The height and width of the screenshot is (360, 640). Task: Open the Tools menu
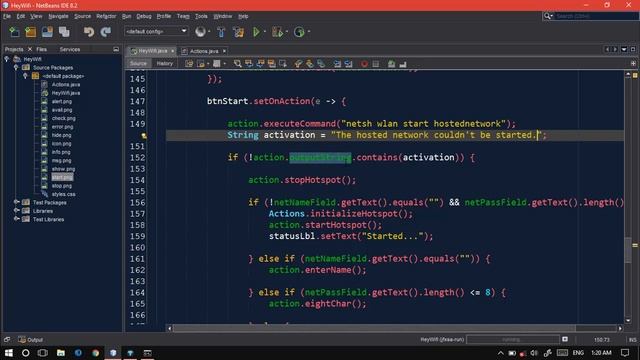point(201,16)
